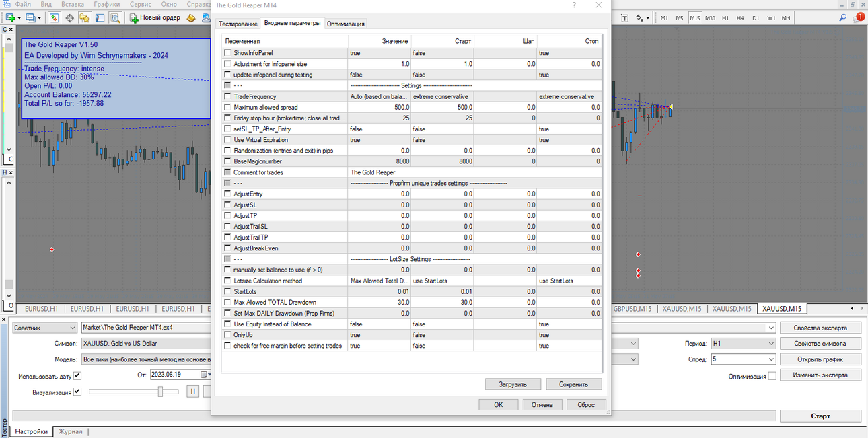Confirm the dialog with OK

[x=498, y=404]
